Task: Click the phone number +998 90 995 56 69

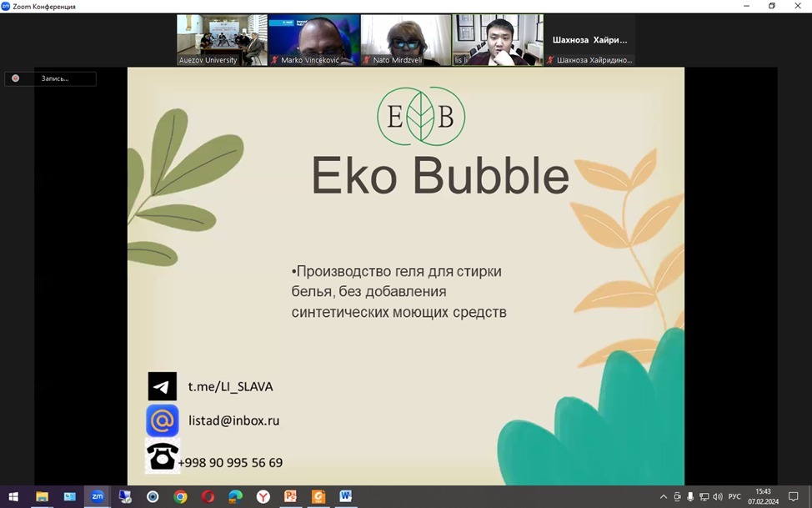Action: pos(230,462)
